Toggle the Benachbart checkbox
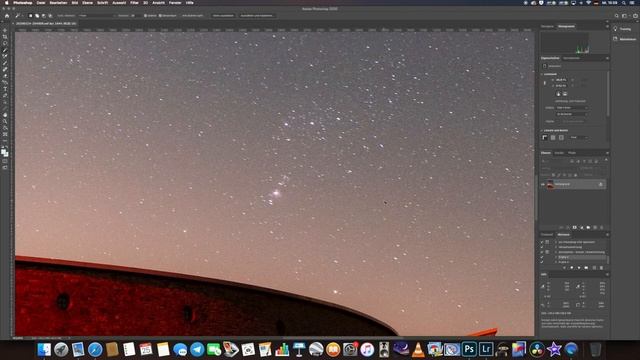 click(160, 16)
